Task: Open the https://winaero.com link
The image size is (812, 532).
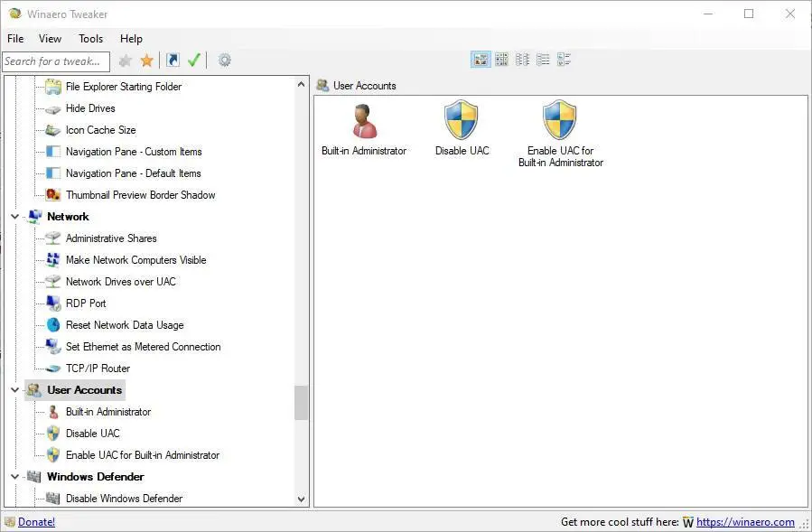Action: 745,522
